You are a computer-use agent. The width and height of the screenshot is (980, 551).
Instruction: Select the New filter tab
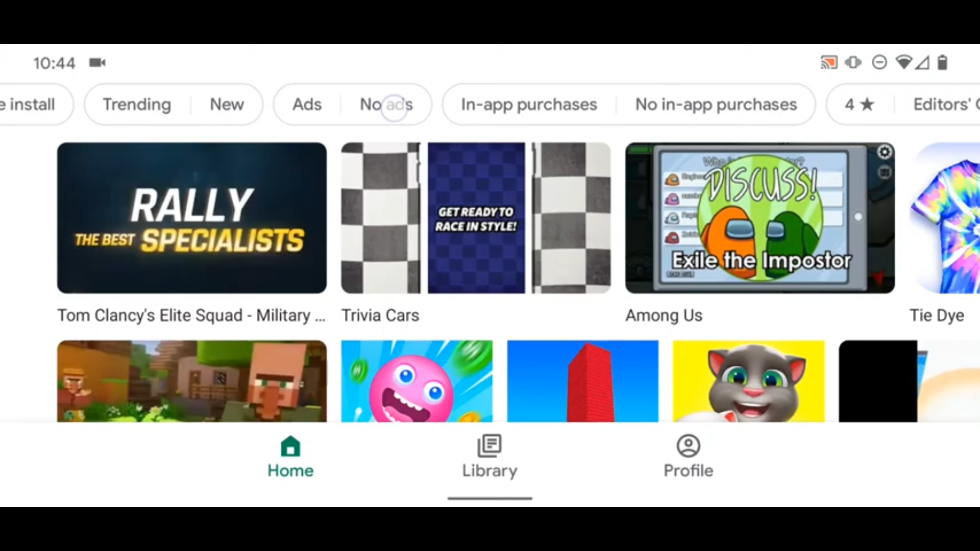point(226,104)
